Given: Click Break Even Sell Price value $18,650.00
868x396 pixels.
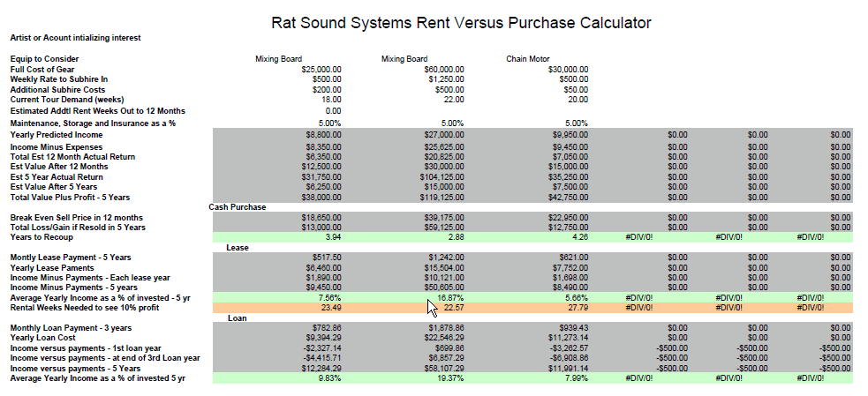Looking at the screenshot, I should point(321,217).
